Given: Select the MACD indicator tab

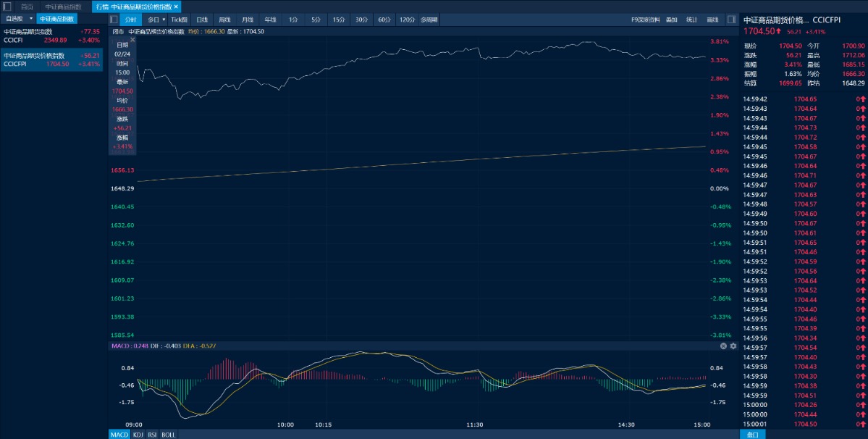Looking at the screenshot, I should (x=119, y=435).
